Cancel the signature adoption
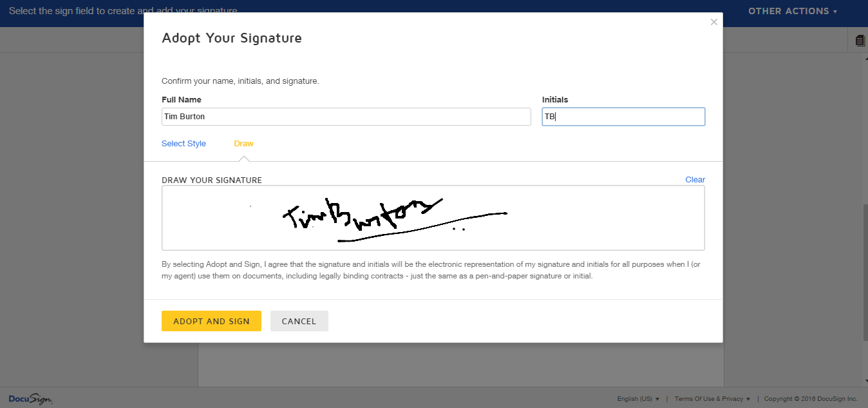 299,320
